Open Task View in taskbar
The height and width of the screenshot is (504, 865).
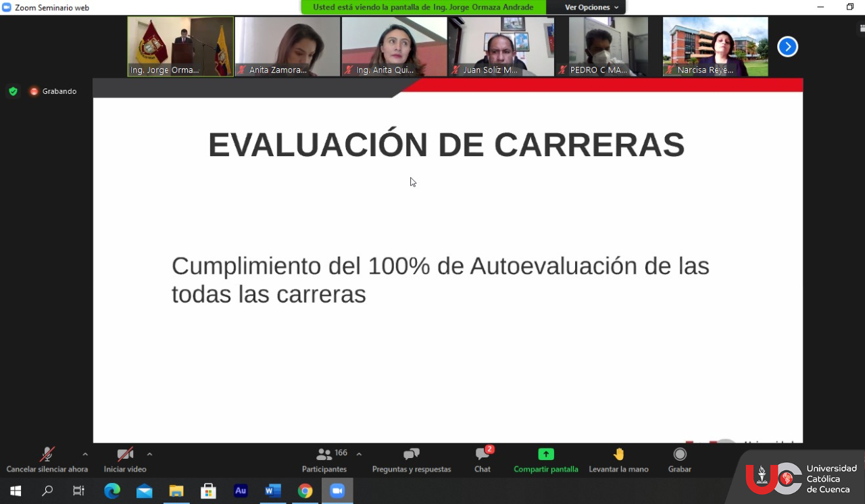pyautogui.click(x=79, y=491)
